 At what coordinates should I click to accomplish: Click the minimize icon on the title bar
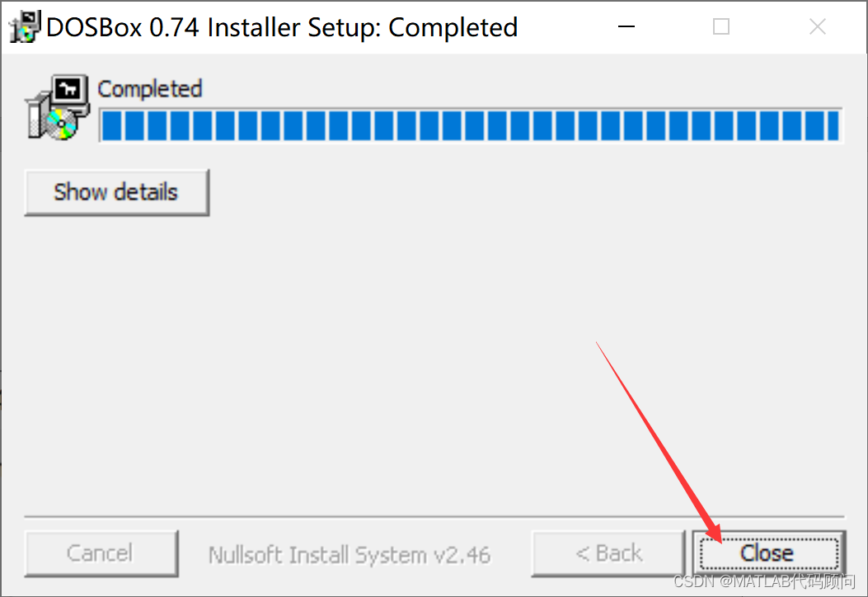[x=626, y=26]
